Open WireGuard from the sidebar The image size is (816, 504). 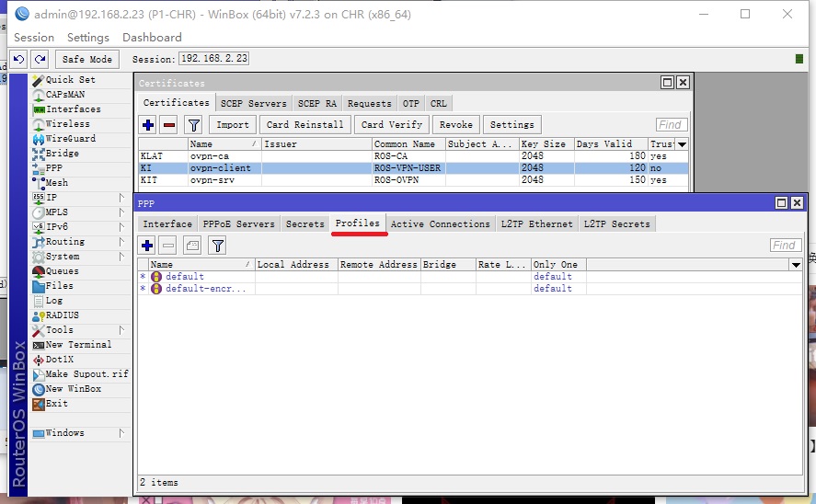[70, 139]
